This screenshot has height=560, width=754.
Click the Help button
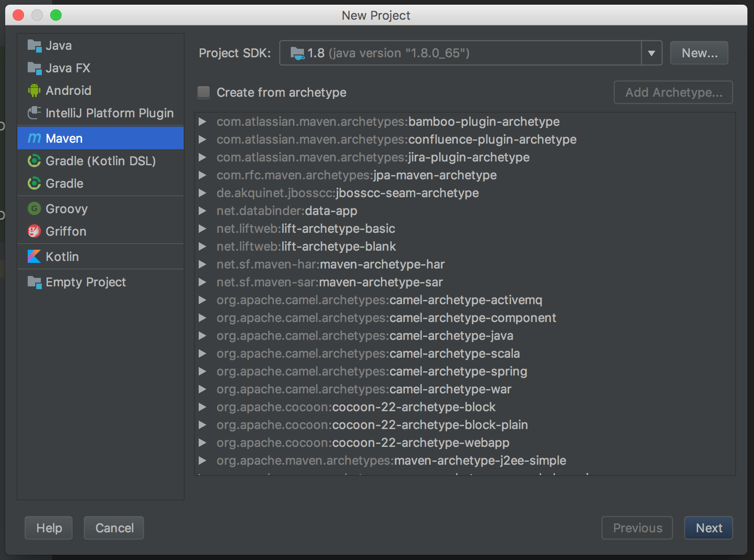tap(49, 528)
